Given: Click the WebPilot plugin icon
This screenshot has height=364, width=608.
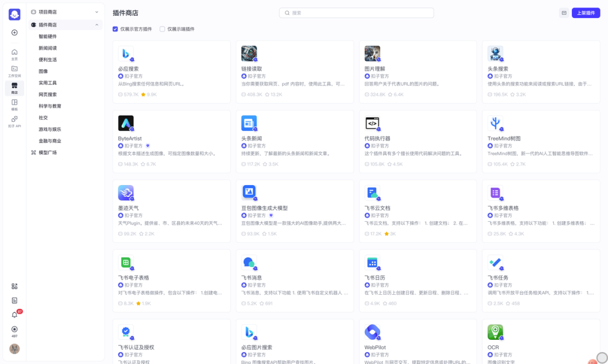Looking at the screenshot, I should click(372, 332).
